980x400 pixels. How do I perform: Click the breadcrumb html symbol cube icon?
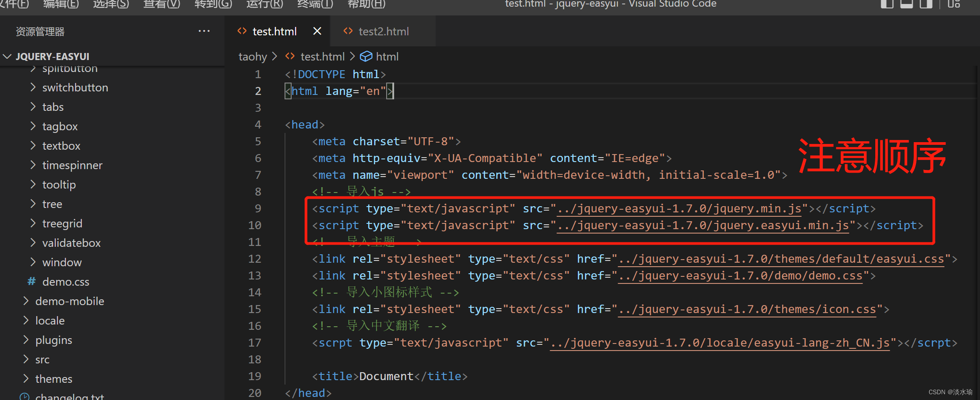366,57
